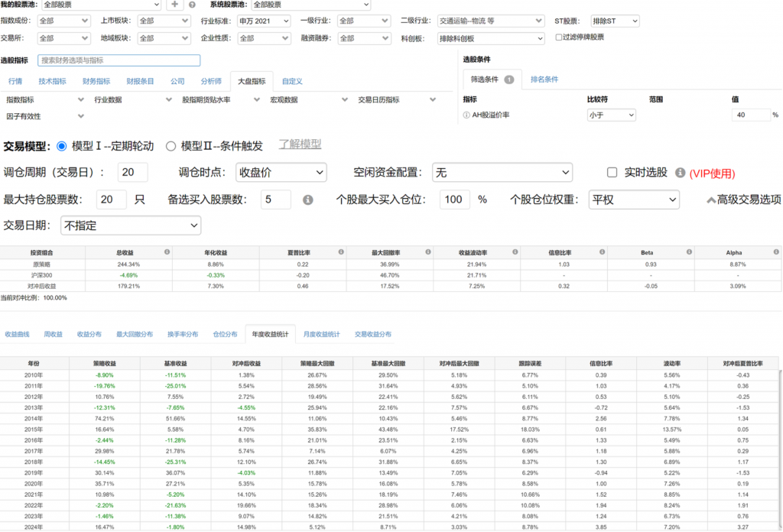The image size is (783, 532).
Task: Check the 实时选股 checkbox
Action: click(x=612, y=173)
